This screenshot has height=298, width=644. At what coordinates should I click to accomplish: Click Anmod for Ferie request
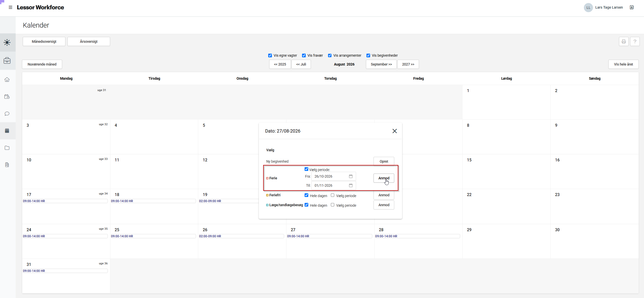click(x=384, y=178)
